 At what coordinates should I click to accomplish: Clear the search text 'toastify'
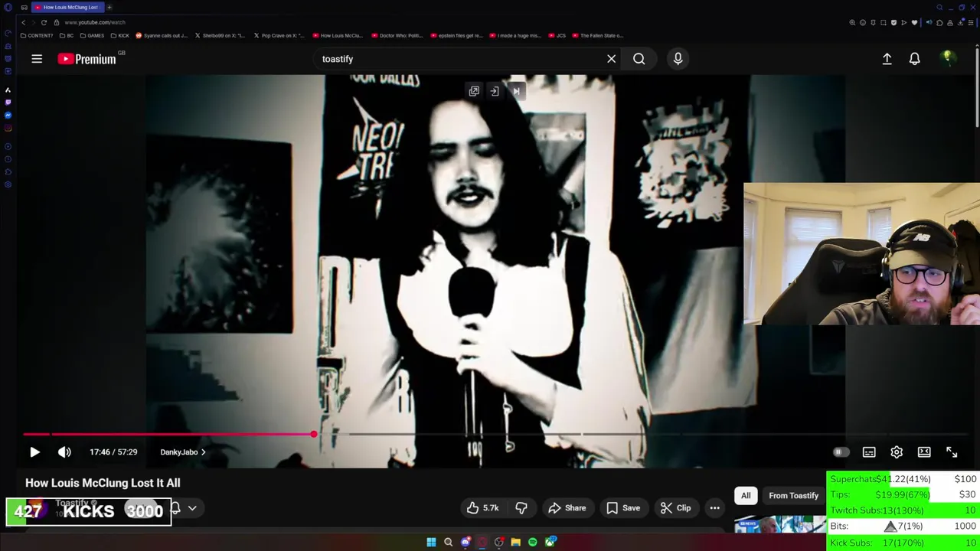611,59
